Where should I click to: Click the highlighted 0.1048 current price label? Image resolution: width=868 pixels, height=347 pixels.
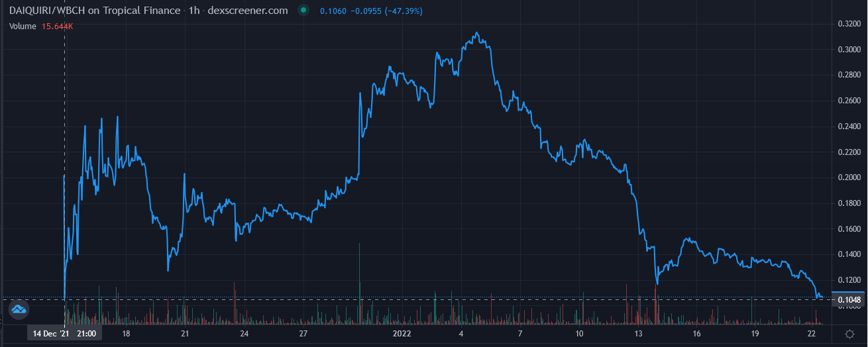[x=849, y=300]
